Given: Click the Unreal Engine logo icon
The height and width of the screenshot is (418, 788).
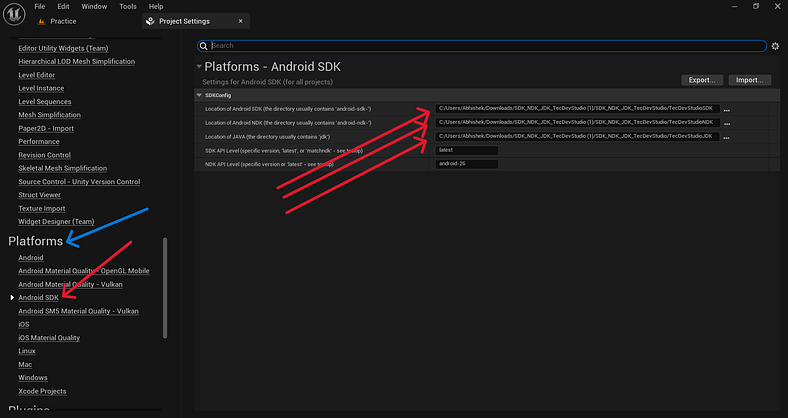Looking at the screenshot, I should [x=14, y=14].
